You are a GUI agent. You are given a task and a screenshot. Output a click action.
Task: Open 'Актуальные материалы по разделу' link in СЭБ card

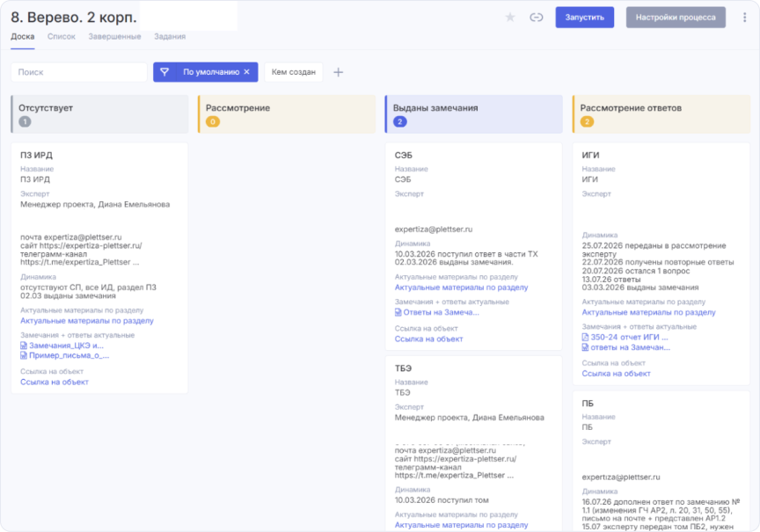(x=461, y=288)
